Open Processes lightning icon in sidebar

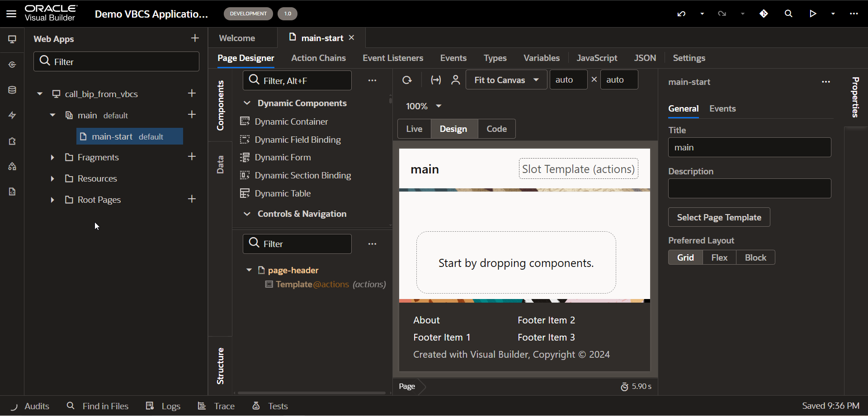(12, 115)
